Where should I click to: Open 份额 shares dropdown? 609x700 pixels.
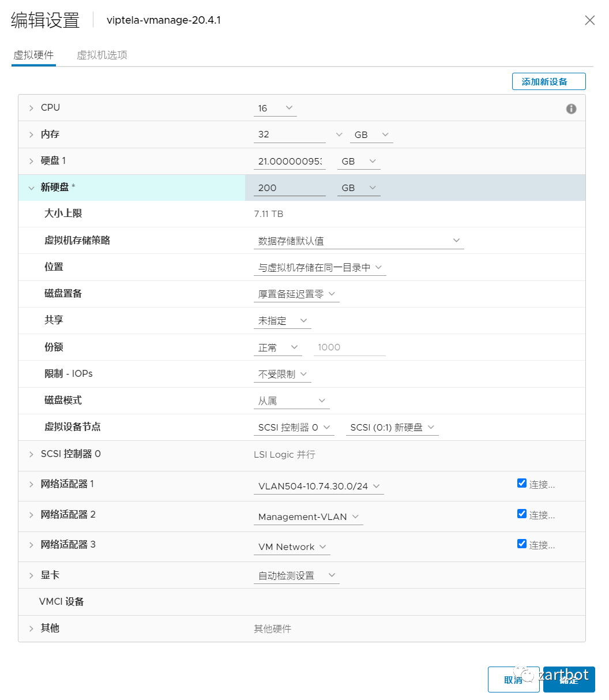(278, 347)
